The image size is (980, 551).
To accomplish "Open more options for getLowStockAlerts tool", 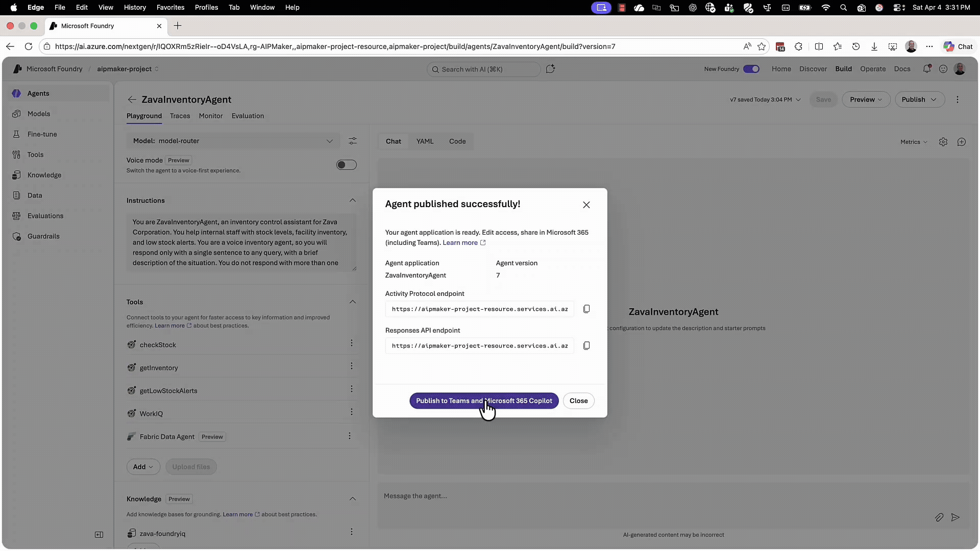I will 352,389.
